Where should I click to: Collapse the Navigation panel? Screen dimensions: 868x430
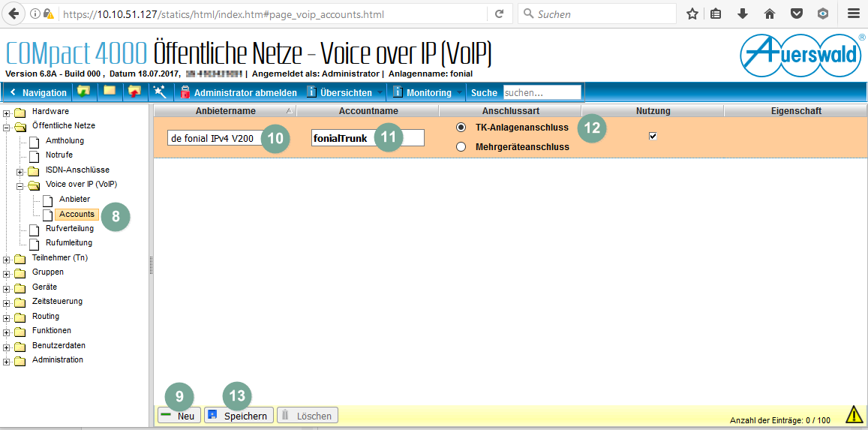38,92
